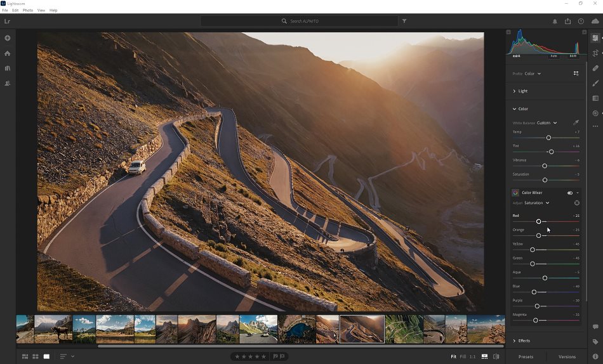
Task: Set zoom to Fill
Action: pyautogui.click(x=463, y=356)
